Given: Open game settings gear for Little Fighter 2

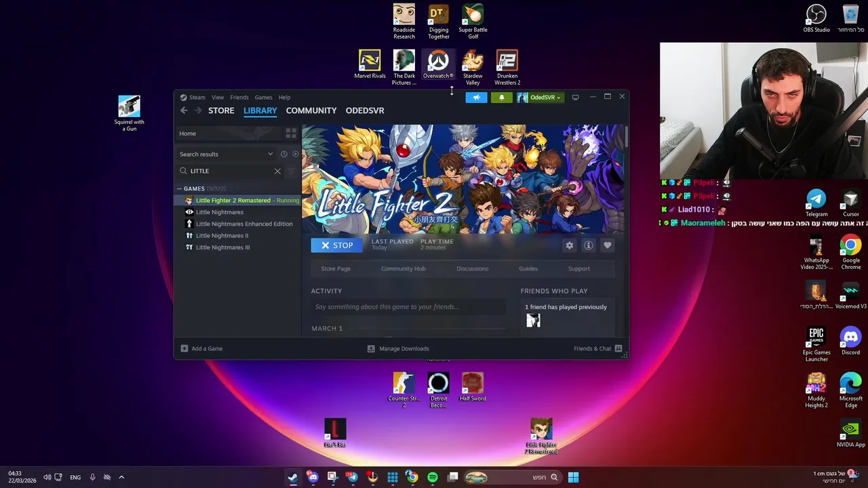Looking at the screenshot, I should point(570,245).
